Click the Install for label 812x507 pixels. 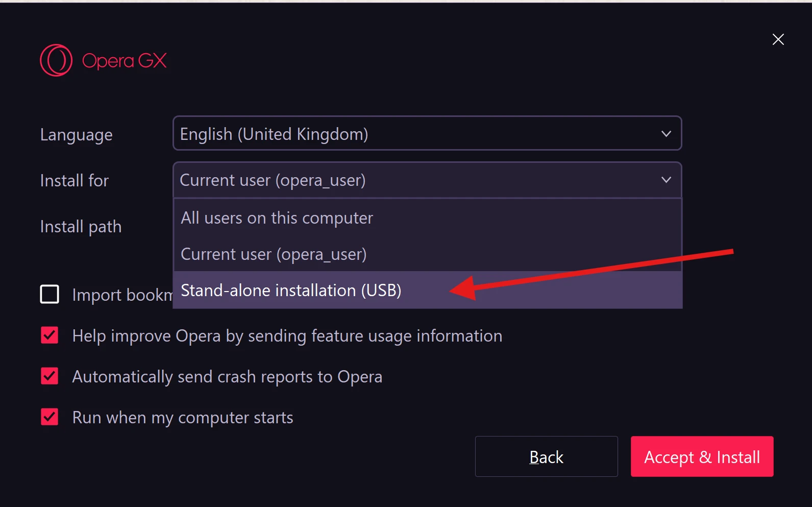point(74,180)
